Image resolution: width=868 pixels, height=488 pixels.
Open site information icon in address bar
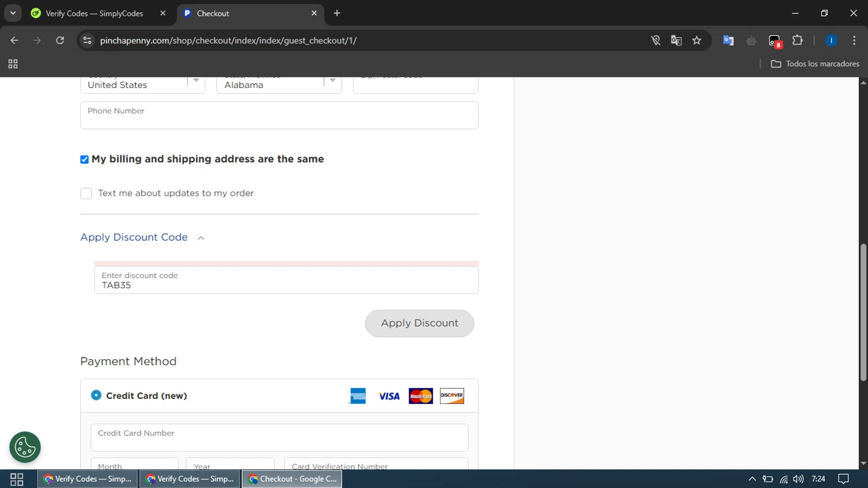coord(87,41)
